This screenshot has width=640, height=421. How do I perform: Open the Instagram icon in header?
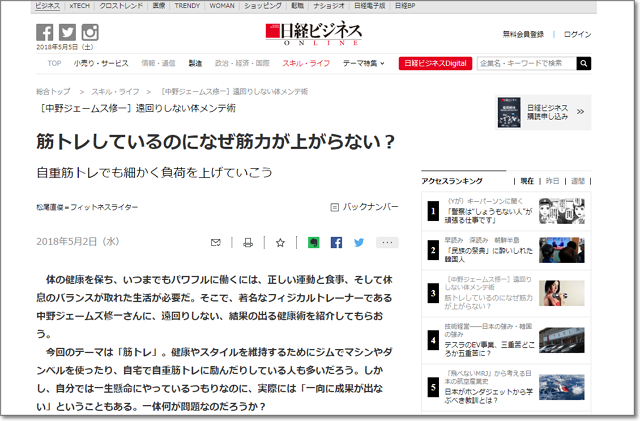tap(90, 33)
